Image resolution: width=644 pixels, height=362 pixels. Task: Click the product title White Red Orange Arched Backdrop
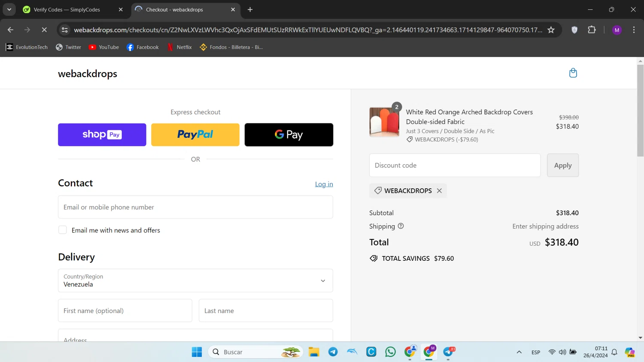469,117
